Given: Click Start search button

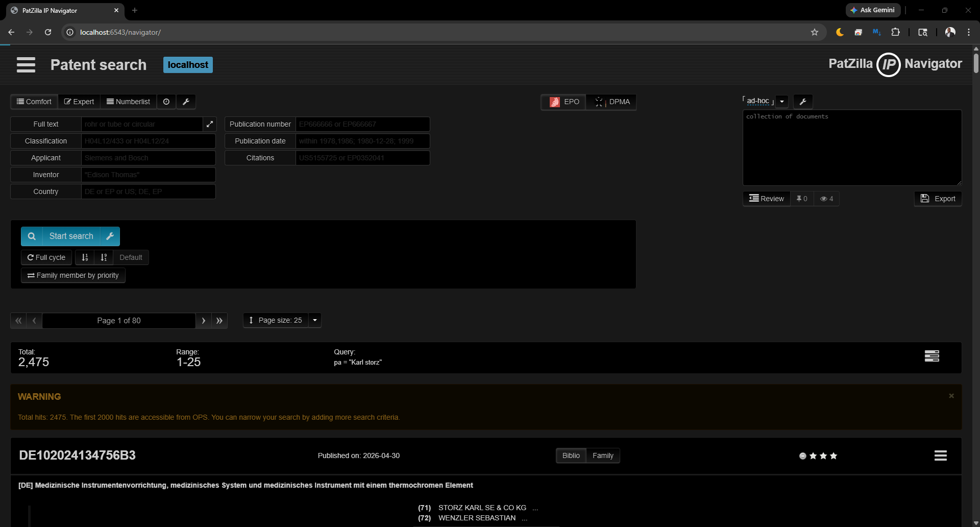Looking at the screenshot, I should click(x=71, y=236).
